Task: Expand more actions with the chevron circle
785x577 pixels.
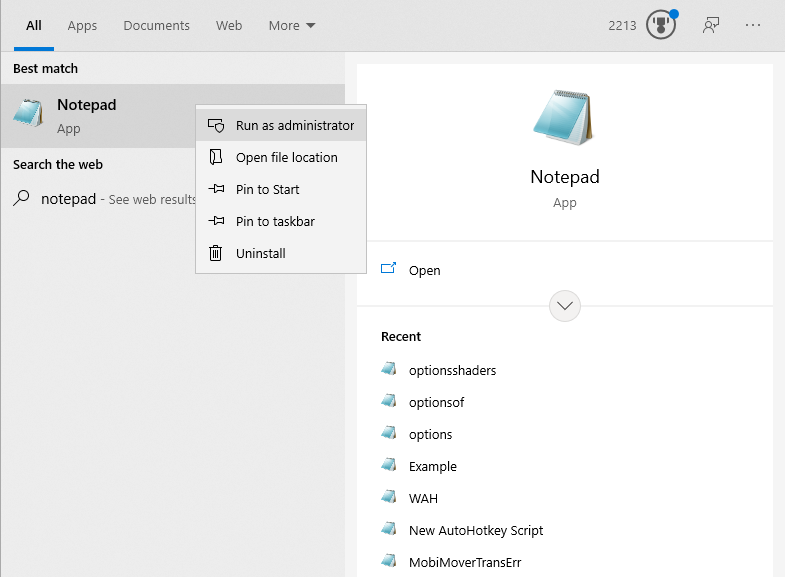Action: (x=565, y=306)
